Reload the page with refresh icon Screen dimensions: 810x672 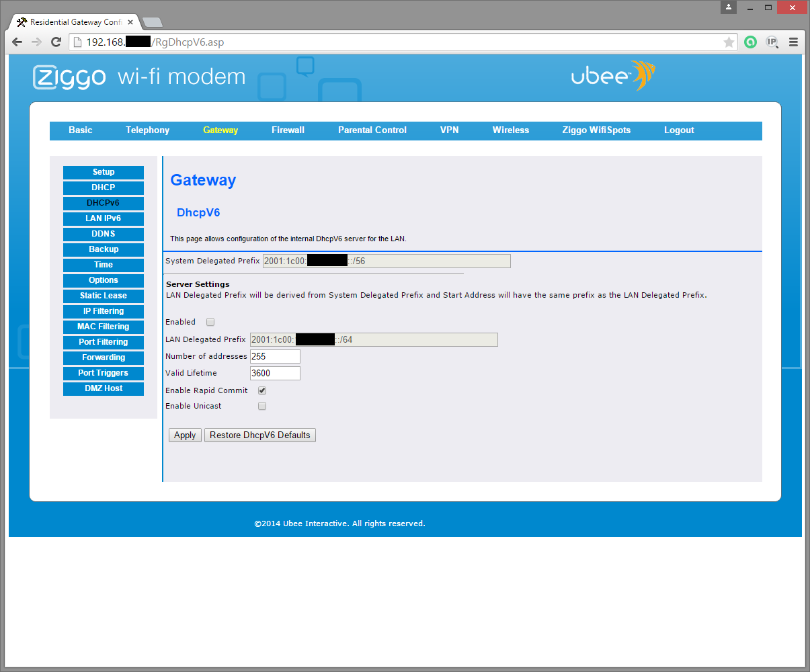pyautogui.click(x=56, y=42)
